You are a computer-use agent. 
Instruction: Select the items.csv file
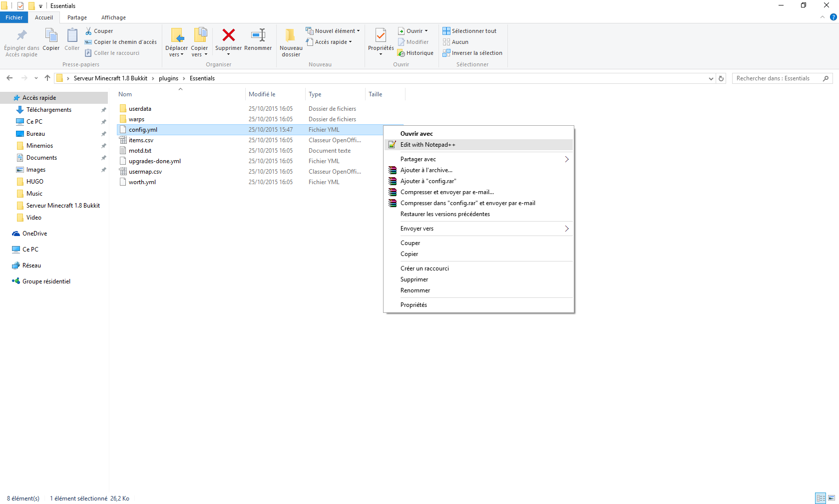pyautogui.click(x=141, y=140)
